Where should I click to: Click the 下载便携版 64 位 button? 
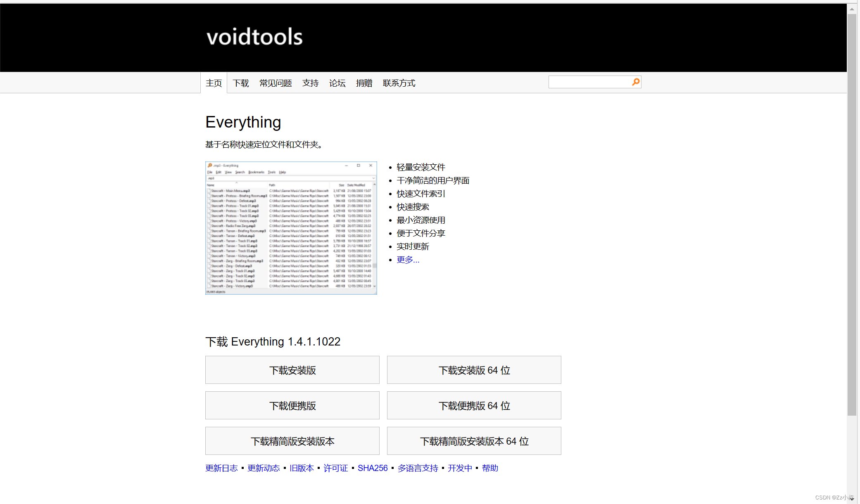[x=474, y=405]
